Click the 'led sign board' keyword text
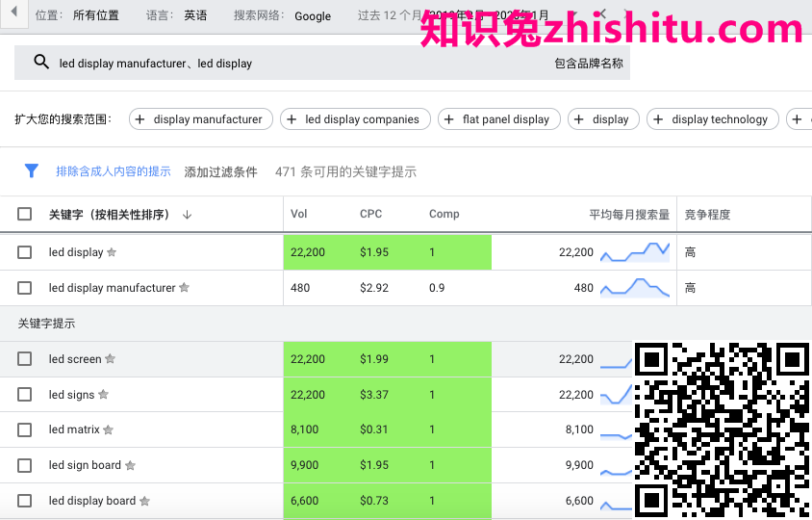This screenshot has width=812, height=520. 85,465
